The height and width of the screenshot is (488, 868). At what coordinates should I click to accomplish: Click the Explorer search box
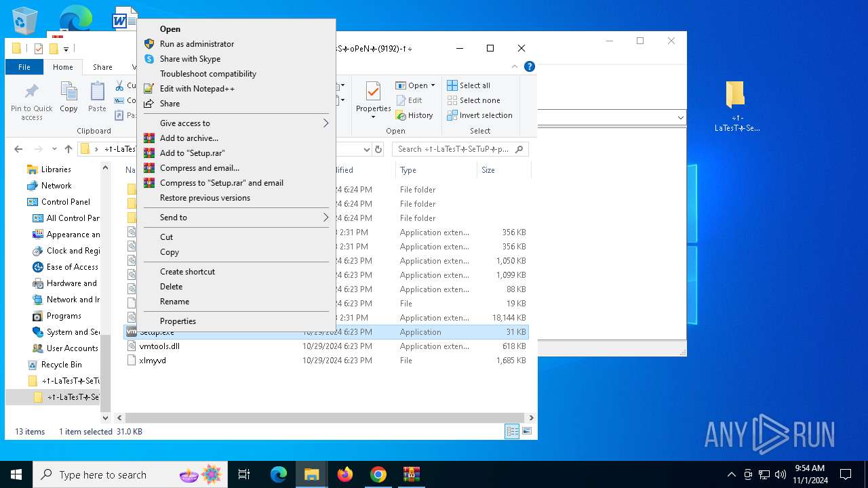point(460,149)
